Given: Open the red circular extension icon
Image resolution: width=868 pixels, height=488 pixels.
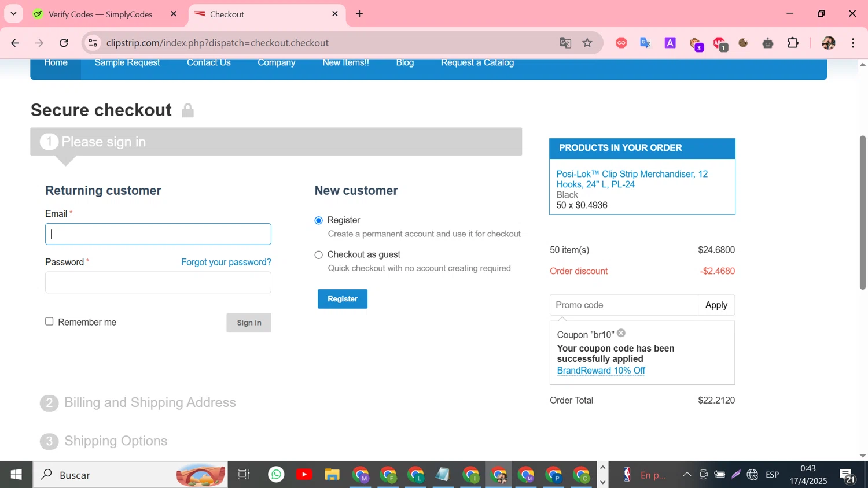Looking at the screenshot, I should point(621,43).
